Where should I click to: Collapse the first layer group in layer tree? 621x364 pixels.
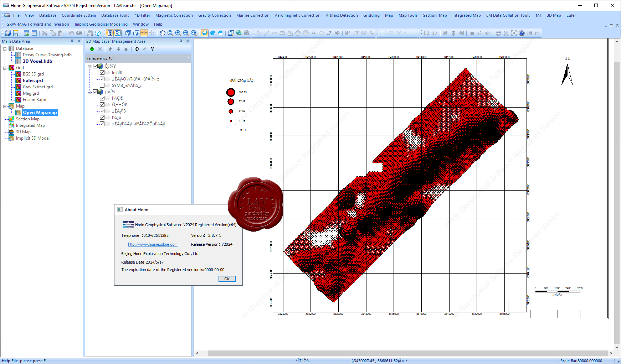[x=89, y=66]
